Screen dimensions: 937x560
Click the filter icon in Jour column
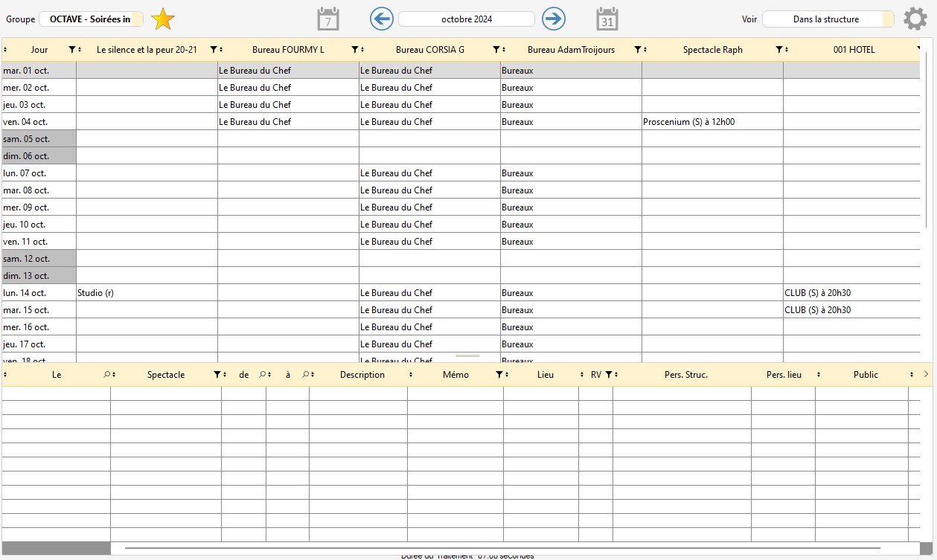(71, 50)
